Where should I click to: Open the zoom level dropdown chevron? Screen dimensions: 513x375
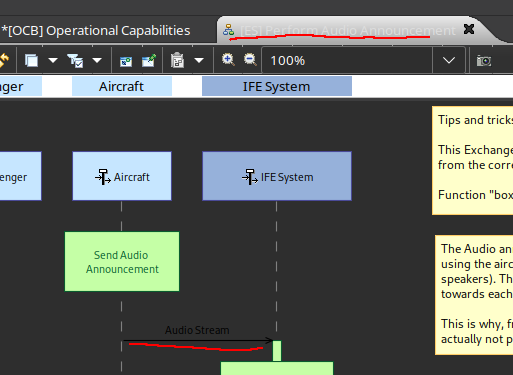coord(449,60)
